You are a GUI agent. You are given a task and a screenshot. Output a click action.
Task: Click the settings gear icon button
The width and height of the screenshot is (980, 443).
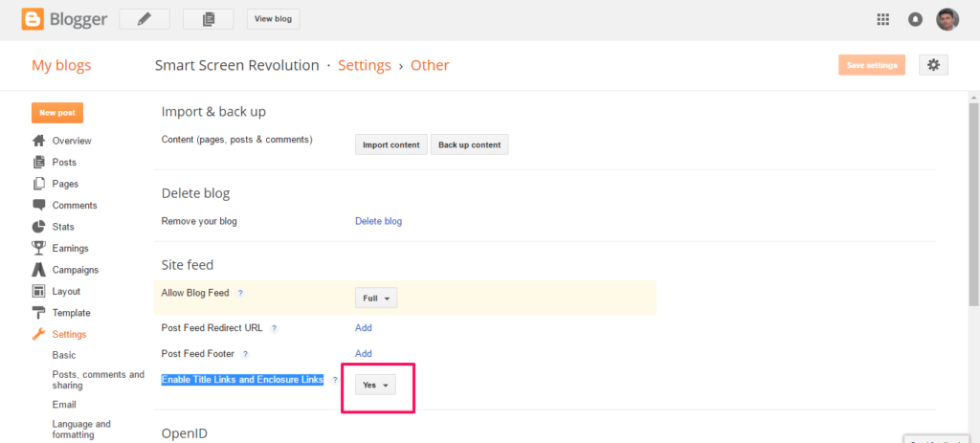(934, 65)
